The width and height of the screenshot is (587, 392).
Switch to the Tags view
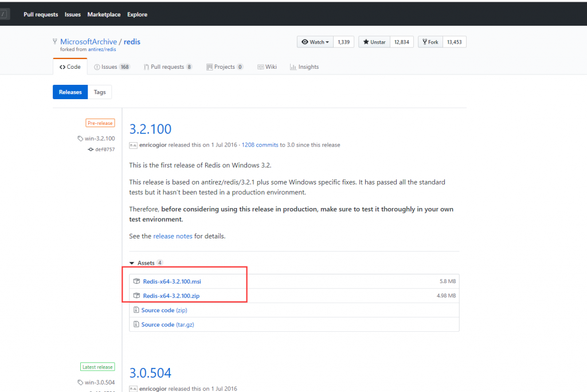[100, 92]
